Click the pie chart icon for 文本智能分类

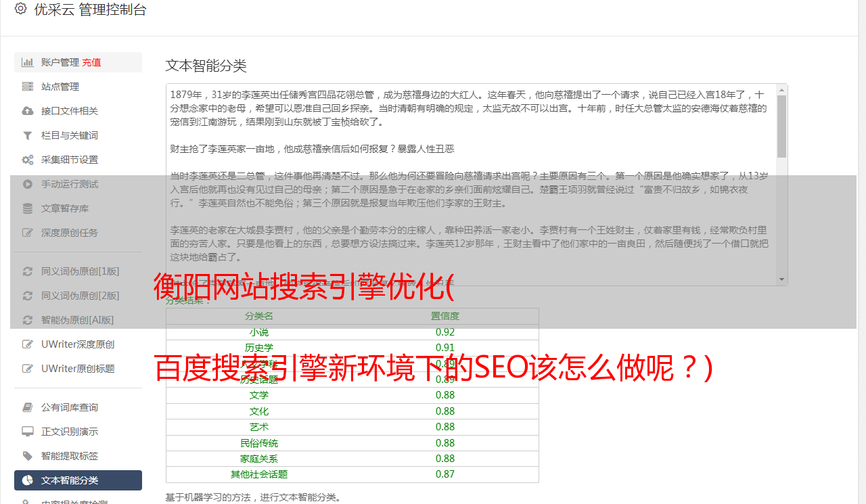pyautogui.click(x=28, y=480)
